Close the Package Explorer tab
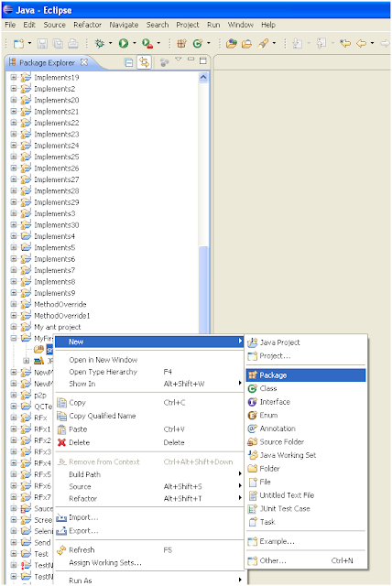Viewport: 392px width, 586px height. pos(84,62)
